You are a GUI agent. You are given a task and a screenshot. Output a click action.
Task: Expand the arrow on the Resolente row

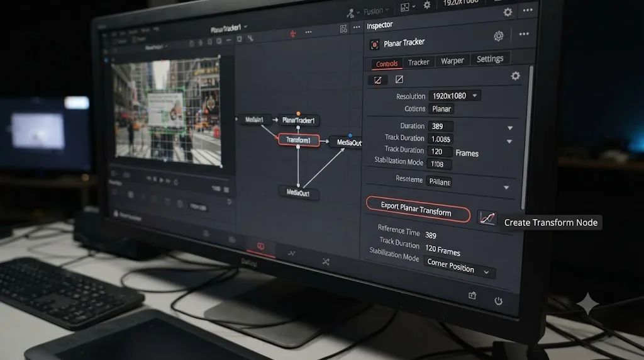506,188
